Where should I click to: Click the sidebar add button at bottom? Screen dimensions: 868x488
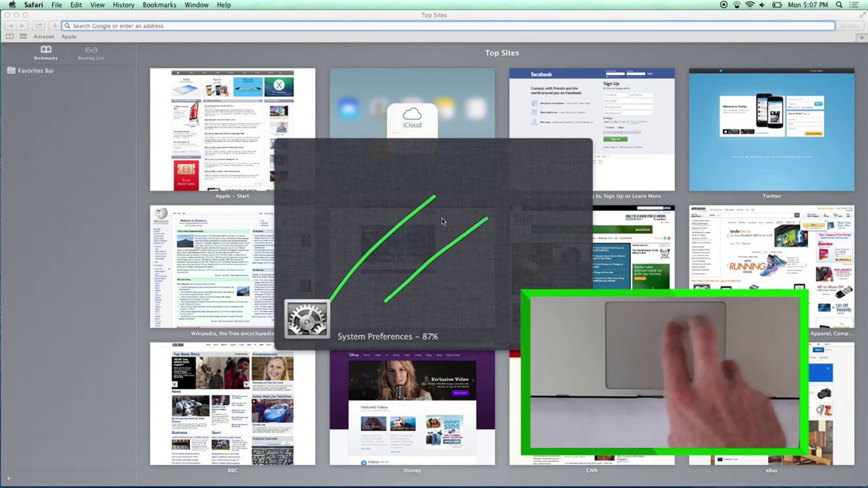click(x=9, y=478)
